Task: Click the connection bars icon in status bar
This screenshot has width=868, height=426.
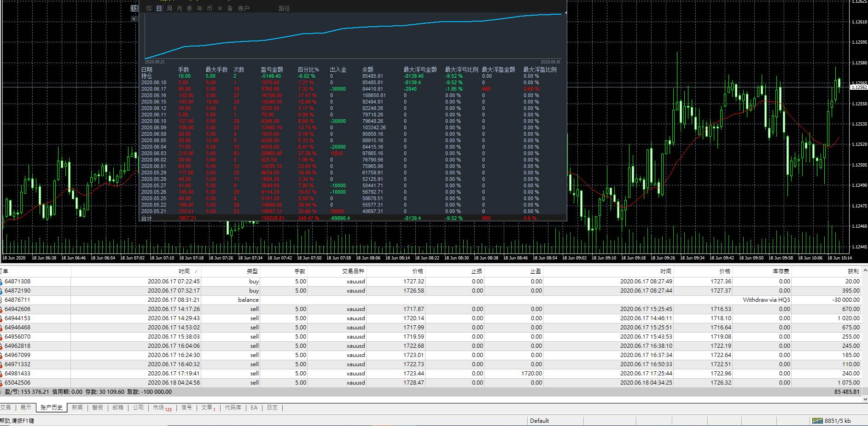Action: pos(817,420)
